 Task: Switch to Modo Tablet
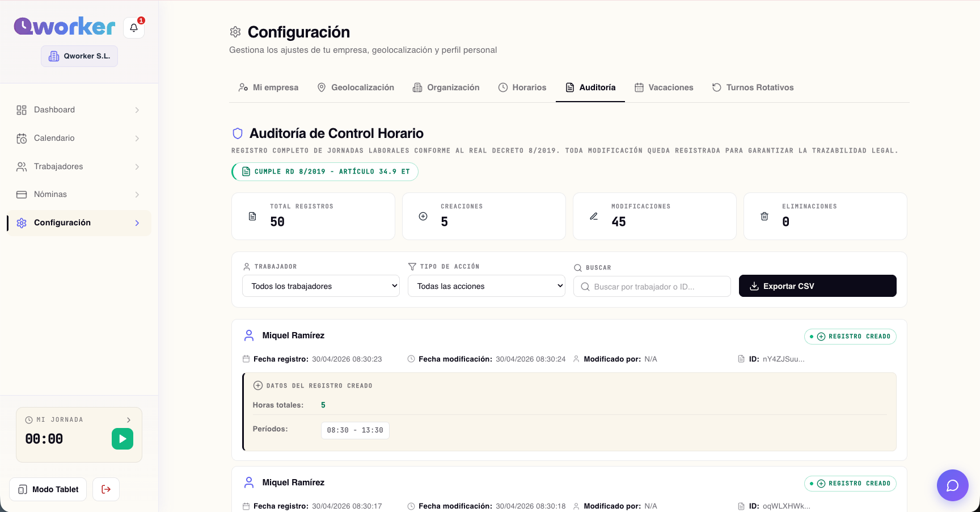(x=48, y=489)
